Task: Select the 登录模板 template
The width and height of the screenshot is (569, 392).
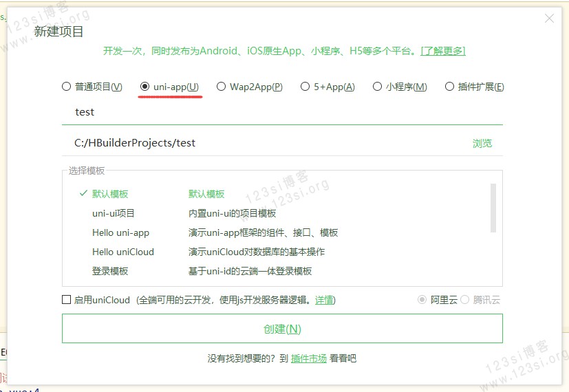Action: (x=110, y=271)
